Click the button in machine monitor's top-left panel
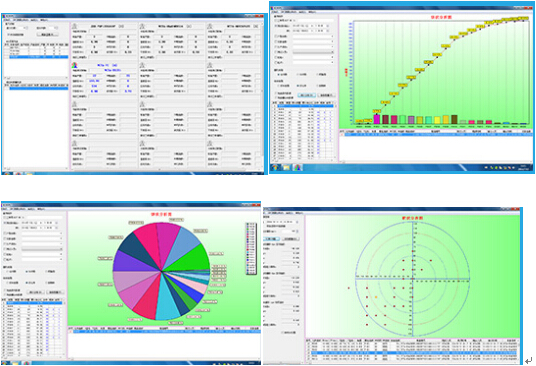 (x=48, y=35)
